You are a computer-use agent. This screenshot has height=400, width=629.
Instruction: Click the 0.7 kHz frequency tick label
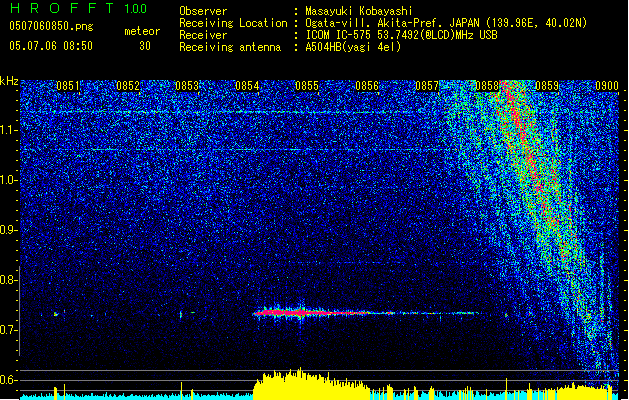pos(9,330)
